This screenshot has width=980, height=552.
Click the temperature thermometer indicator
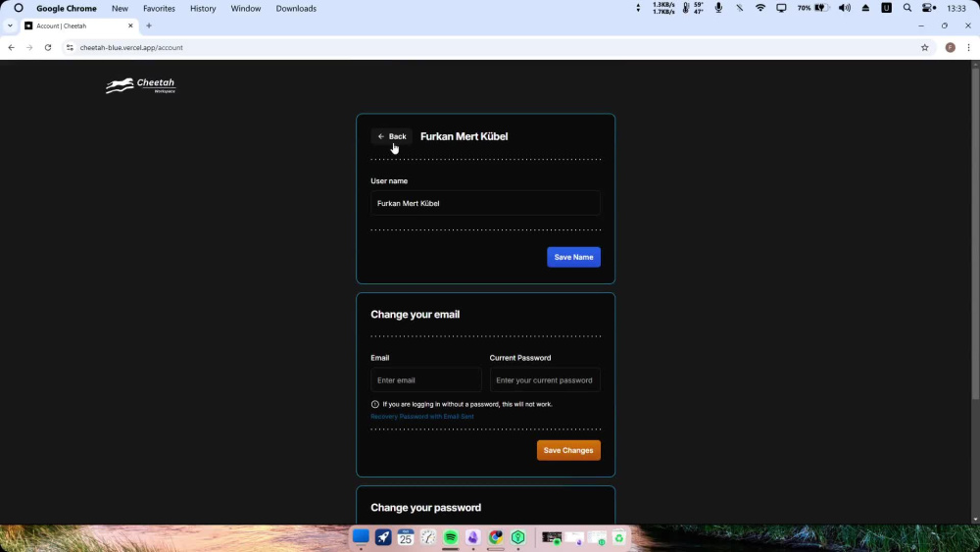point(693,8)
